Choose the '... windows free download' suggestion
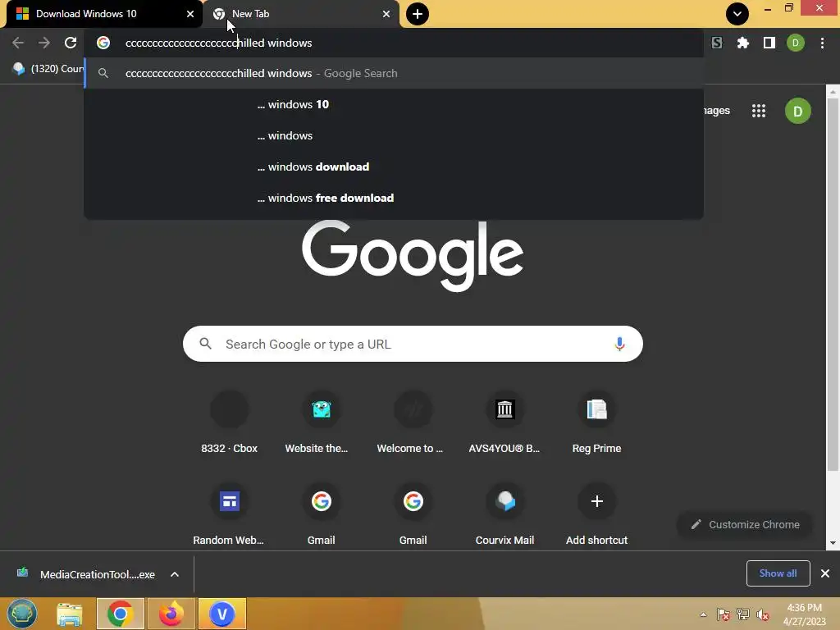This screenshot has height=630, width=840. point(394,198)
